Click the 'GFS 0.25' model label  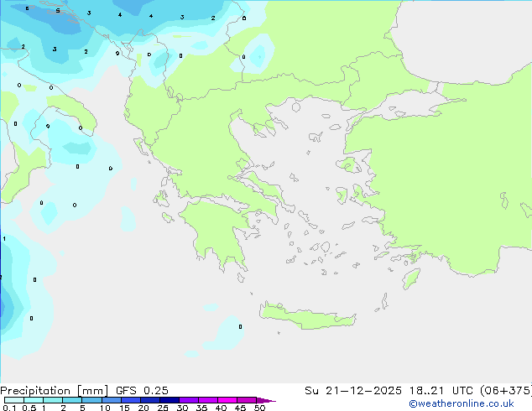tap(142, 391)
